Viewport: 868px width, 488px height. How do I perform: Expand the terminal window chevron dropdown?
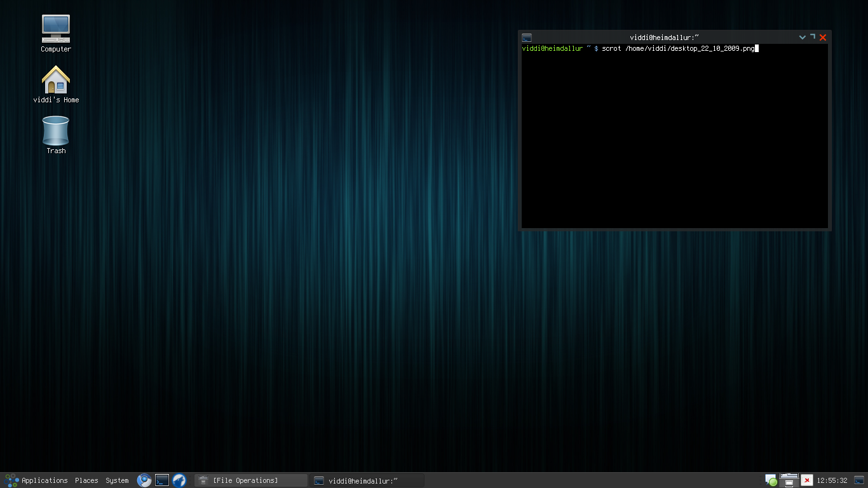tap(802, 37)
